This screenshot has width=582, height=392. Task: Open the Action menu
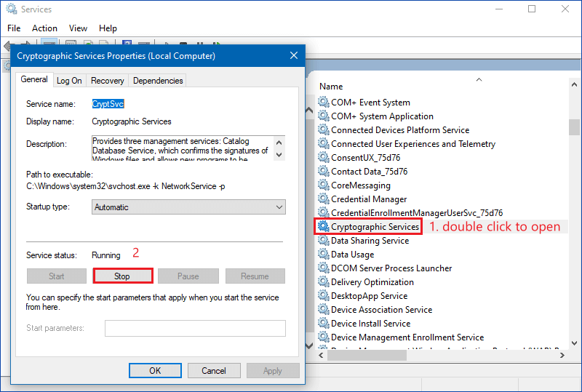(44, 28)
